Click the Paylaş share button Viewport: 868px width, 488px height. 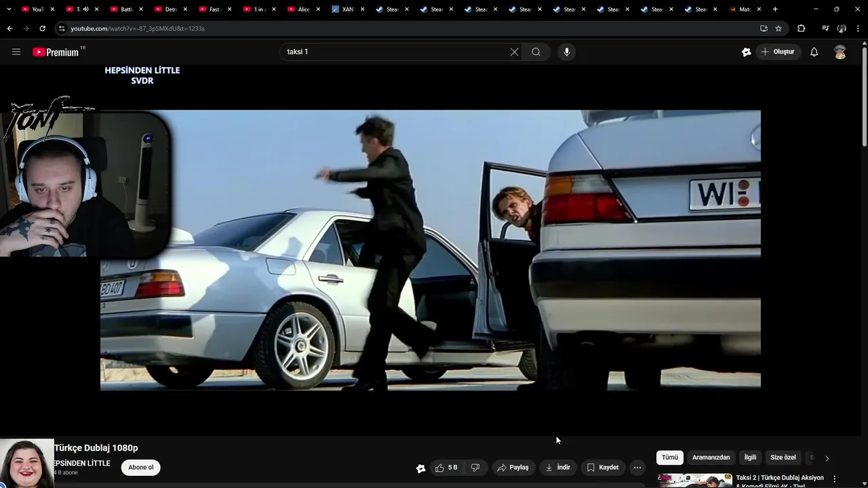[513, 468]
